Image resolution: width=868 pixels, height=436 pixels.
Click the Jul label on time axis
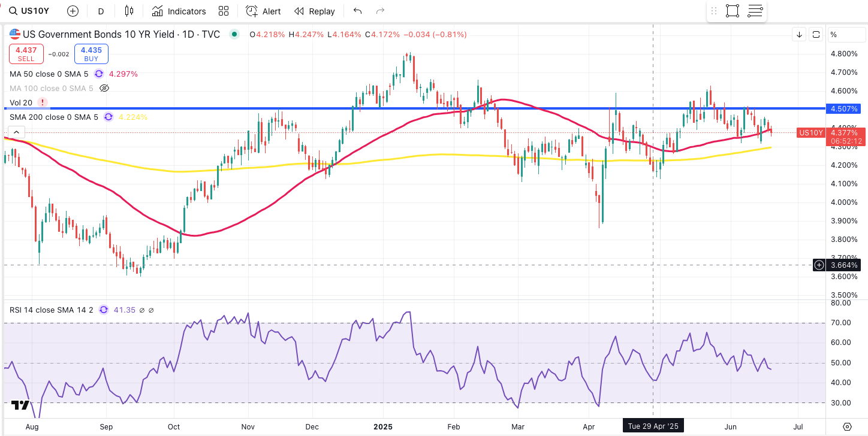tap(798, 427)
